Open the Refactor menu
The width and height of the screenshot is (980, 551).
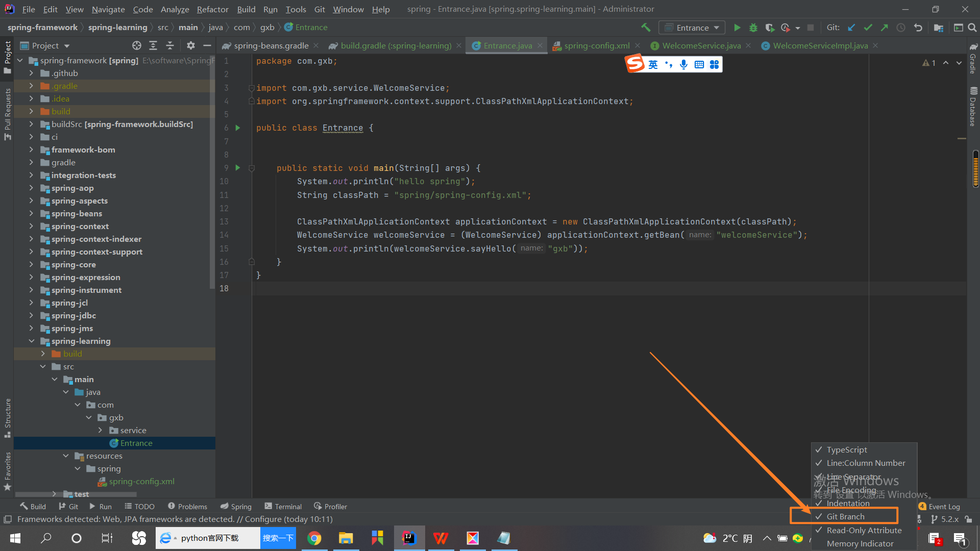click(x=212, y=9)
